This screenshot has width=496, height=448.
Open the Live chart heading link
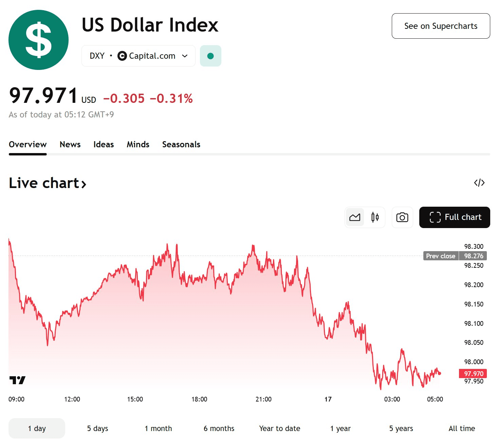(x=48, y=183)
